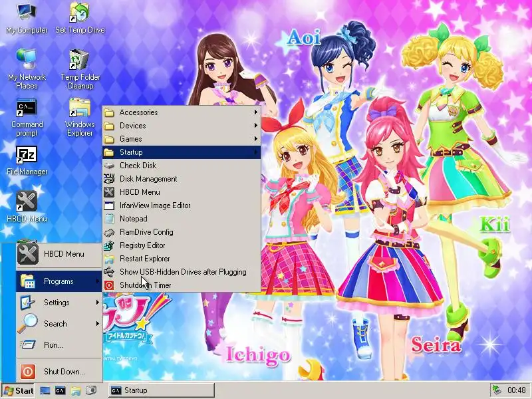The width and height of the screenshot is (532, 399).
Task: Click the camera icon in quick launch
Action: coord(90,390)
